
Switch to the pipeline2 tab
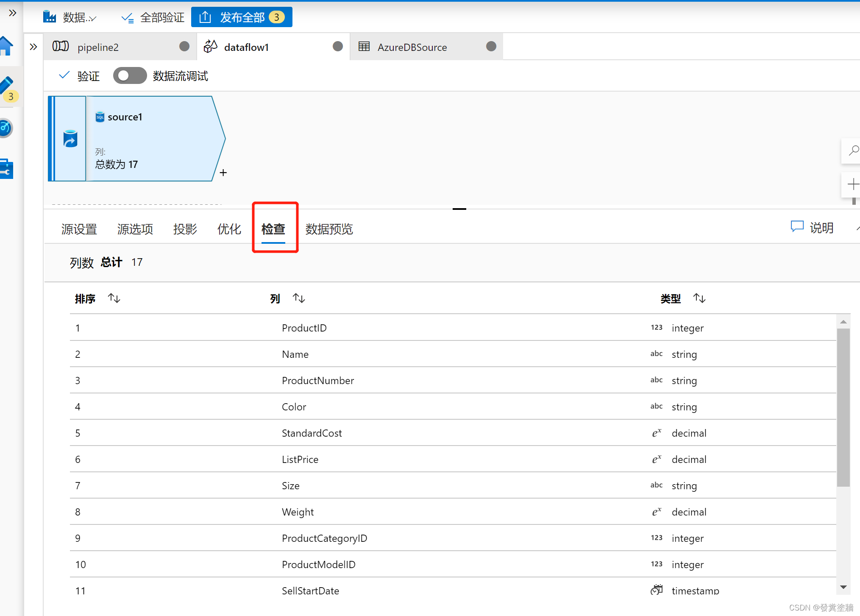pyautogui.click(x=98, y=47)
